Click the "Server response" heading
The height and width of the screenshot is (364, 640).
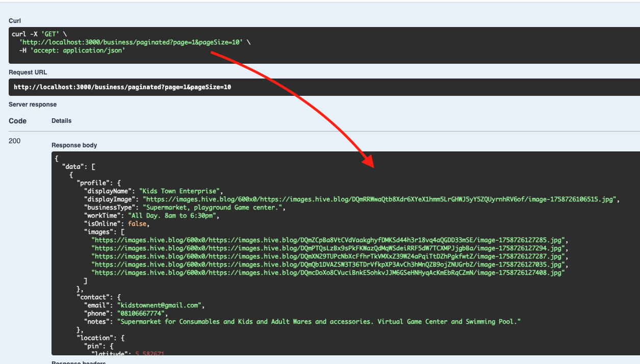33,105
